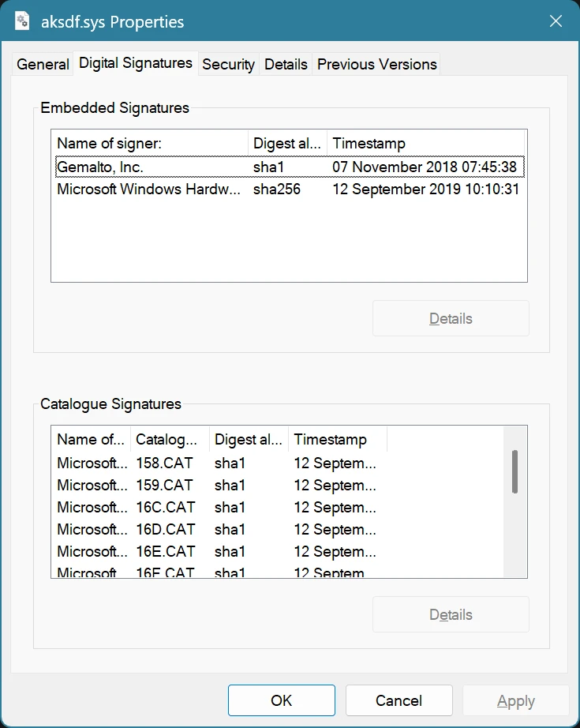Switch to the General tab
The image size is (580, 728).
pos(42,64)
